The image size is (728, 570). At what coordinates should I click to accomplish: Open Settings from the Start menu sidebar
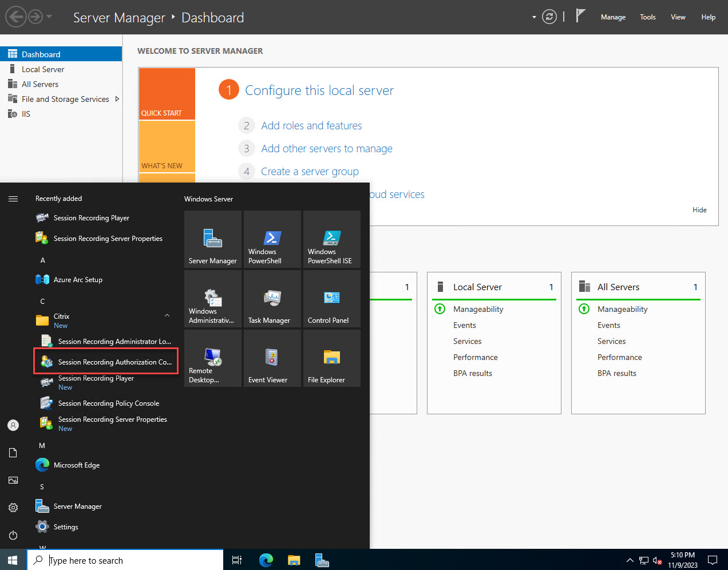tap(13, 507)
